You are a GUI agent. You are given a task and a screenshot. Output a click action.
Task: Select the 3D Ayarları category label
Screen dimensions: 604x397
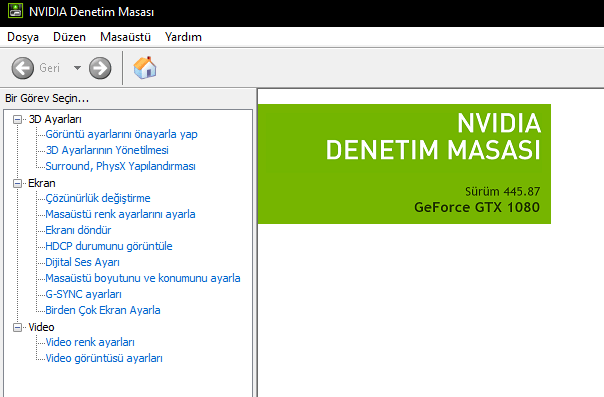[55, 119]
